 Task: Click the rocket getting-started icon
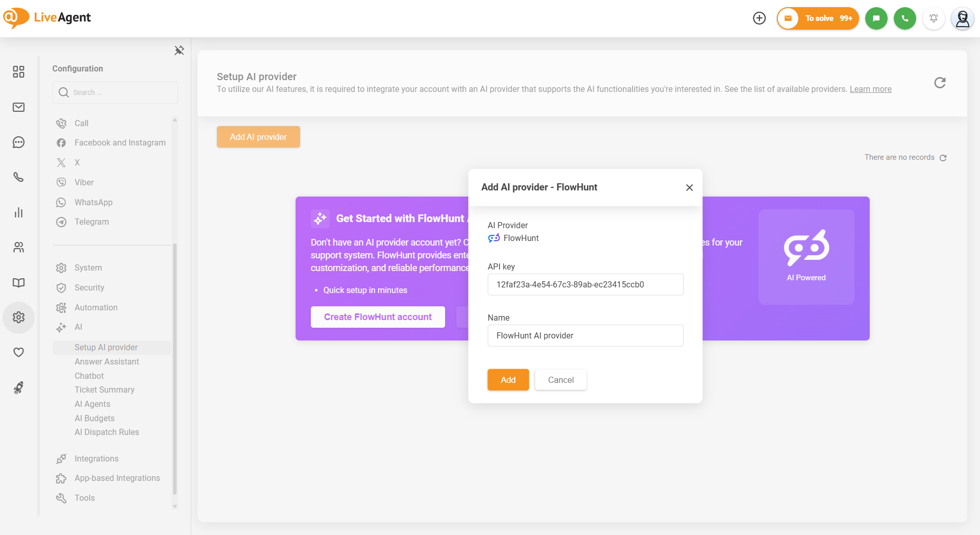(x=18, y=388)
